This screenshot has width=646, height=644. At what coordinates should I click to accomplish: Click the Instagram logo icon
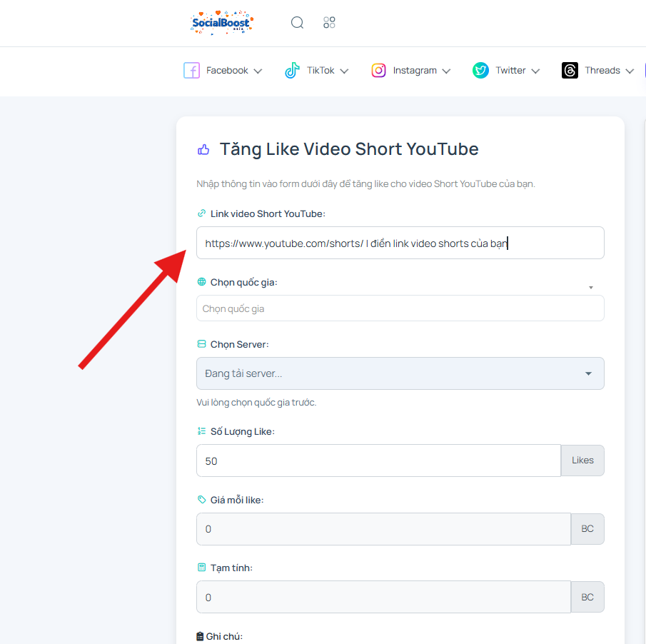coord(378,71)
